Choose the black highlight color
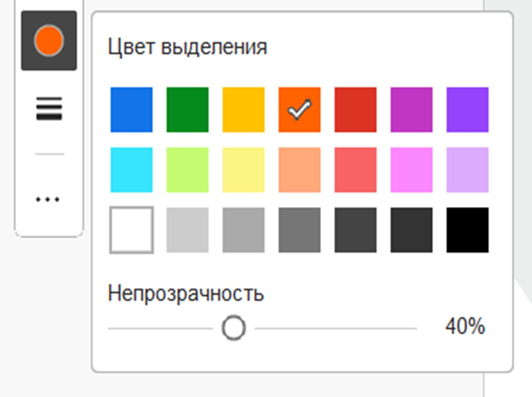 point(467,230)
